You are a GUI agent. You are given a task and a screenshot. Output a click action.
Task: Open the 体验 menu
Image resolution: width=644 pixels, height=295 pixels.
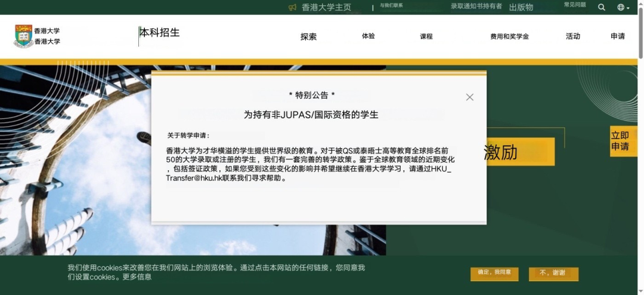coord(369,36)
